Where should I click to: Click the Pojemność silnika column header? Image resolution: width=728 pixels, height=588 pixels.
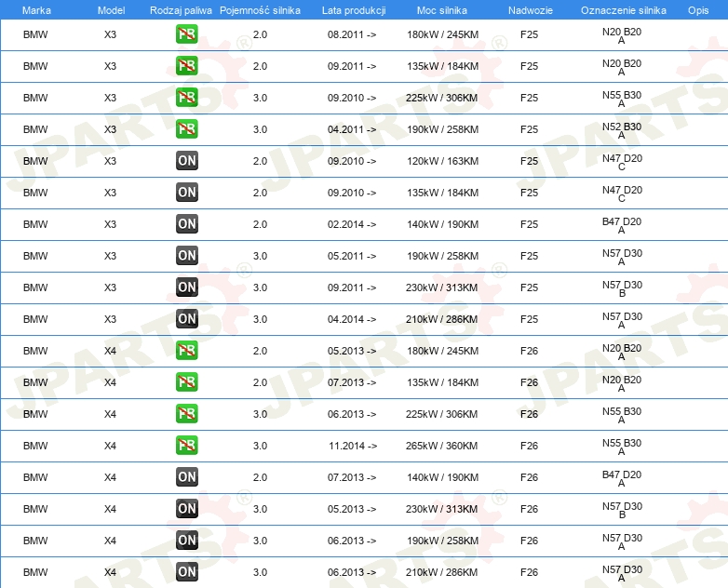260,10
